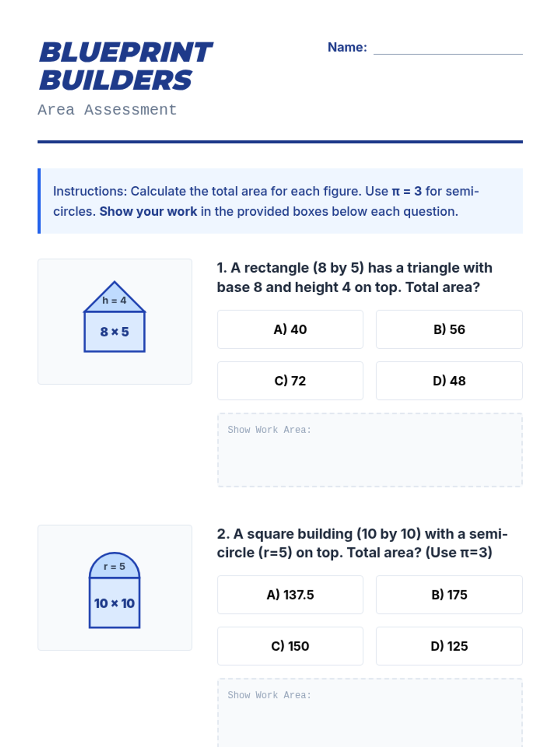This screenshot has width=560, height=747.
Task: Click question 1 text about the rectangle
Action: coord(355,277)
